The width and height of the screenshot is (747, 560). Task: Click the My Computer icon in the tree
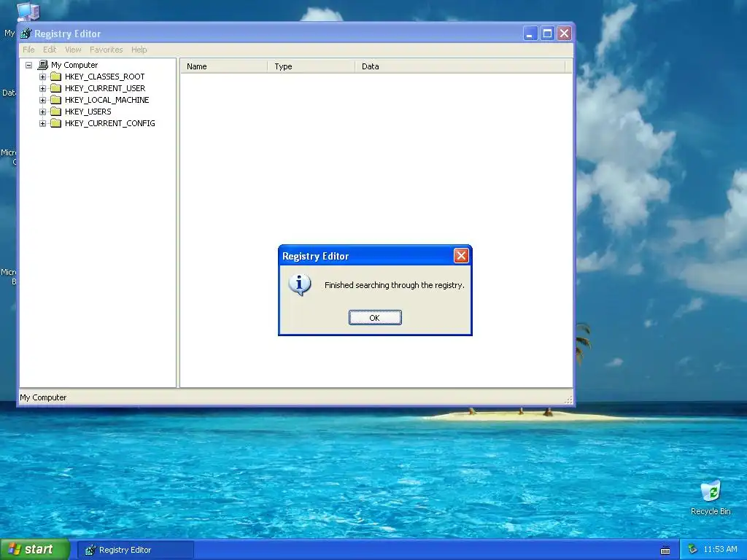click(43, 65)
